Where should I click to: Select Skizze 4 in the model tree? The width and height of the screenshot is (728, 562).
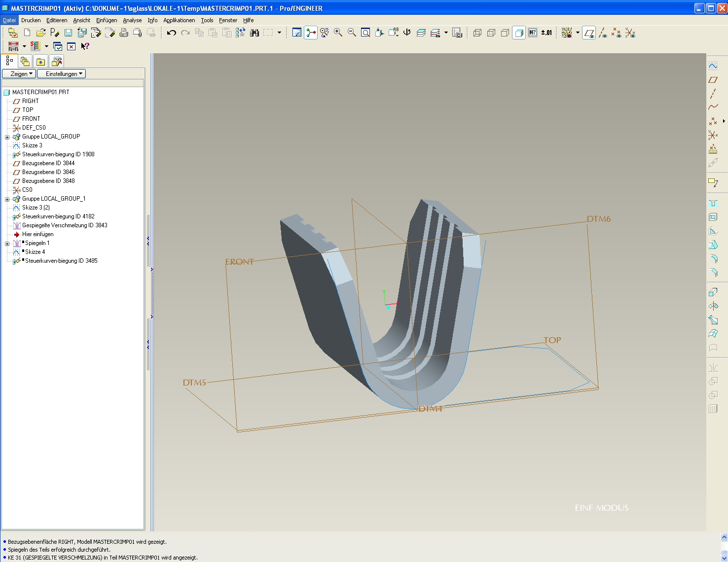click(x=35, y=252)
